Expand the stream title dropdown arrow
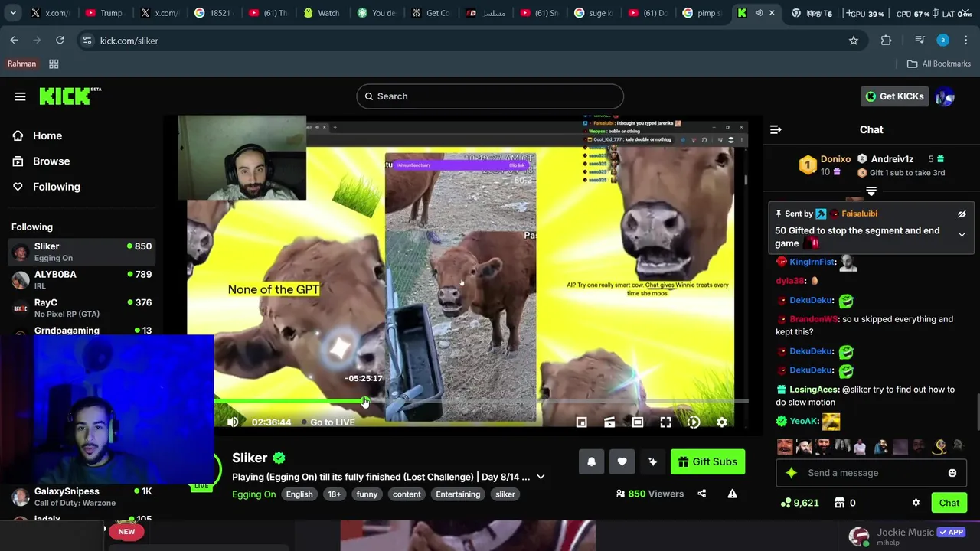Viewport: 980px width, 551px height. (541, 477)
